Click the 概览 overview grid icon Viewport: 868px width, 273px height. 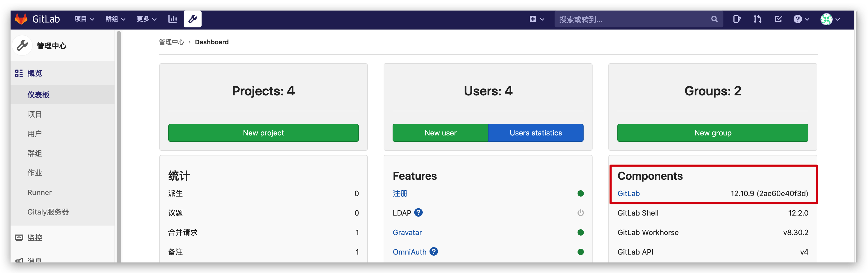19,73
